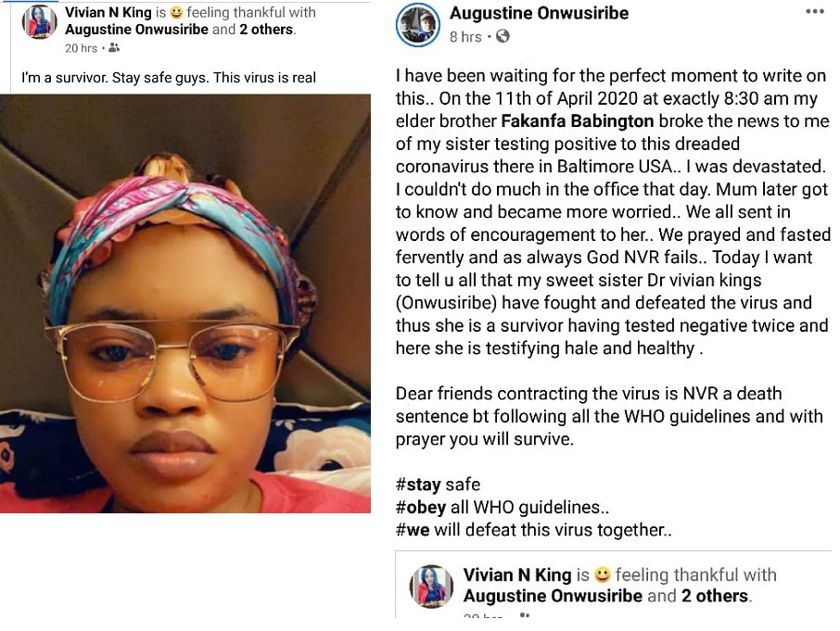The image size is (840, 631).
Task: Click the public globe privacy icon
Action: click(503, 36)
